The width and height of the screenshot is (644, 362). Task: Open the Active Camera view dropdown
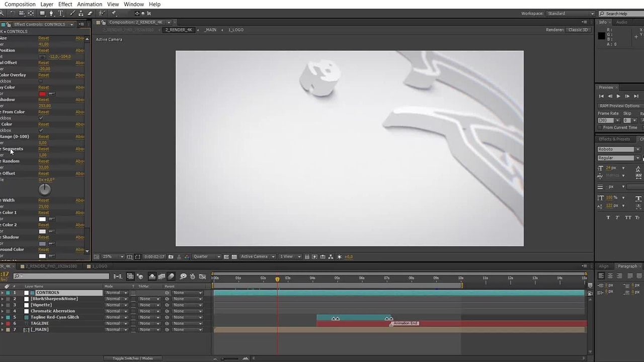257,256
